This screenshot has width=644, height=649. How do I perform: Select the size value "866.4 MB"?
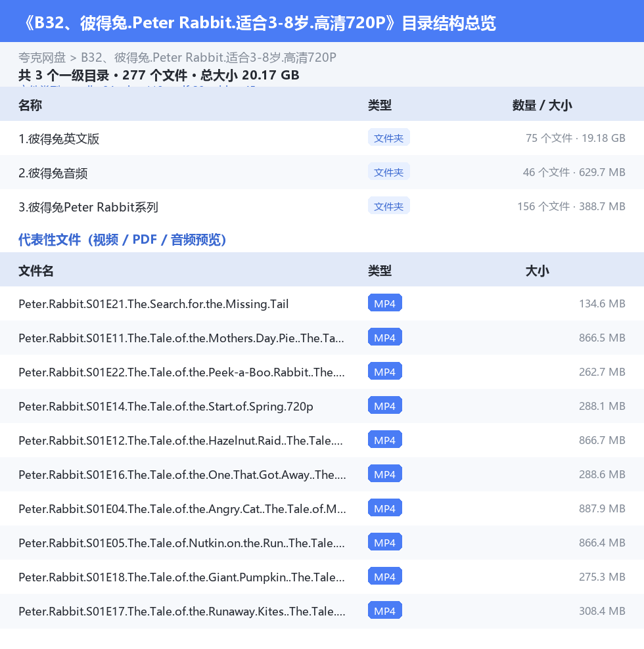coord(602,543)
